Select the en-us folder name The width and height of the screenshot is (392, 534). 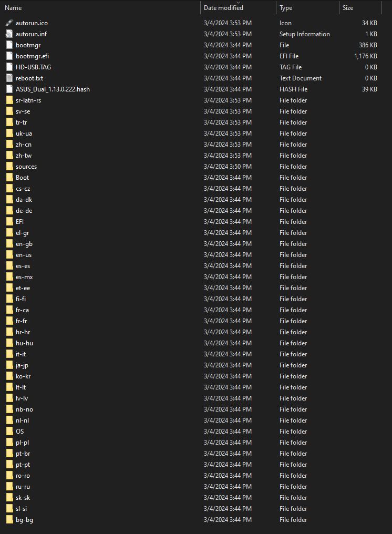tap(24, 255)
